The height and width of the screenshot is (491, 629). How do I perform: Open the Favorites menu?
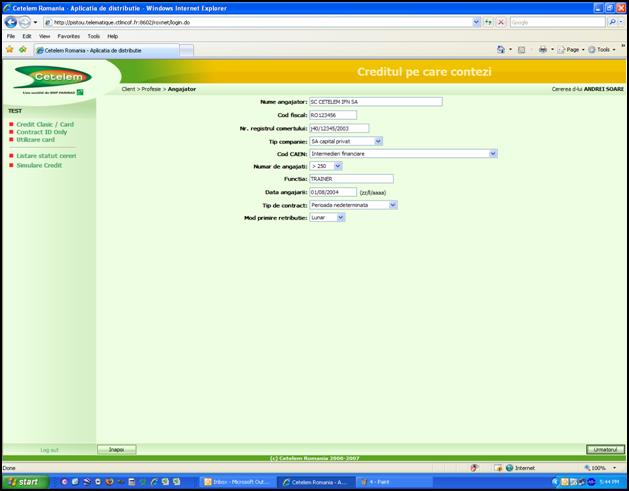point(68,36)
